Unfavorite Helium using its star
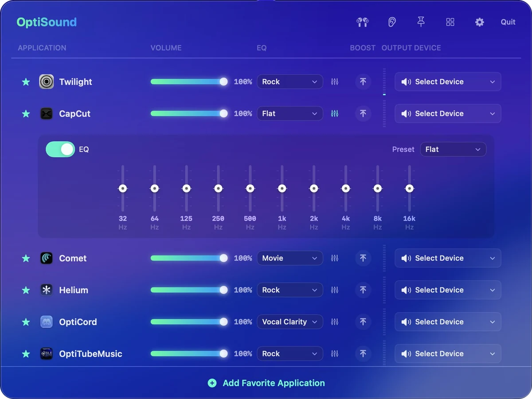 pos(26,290)
